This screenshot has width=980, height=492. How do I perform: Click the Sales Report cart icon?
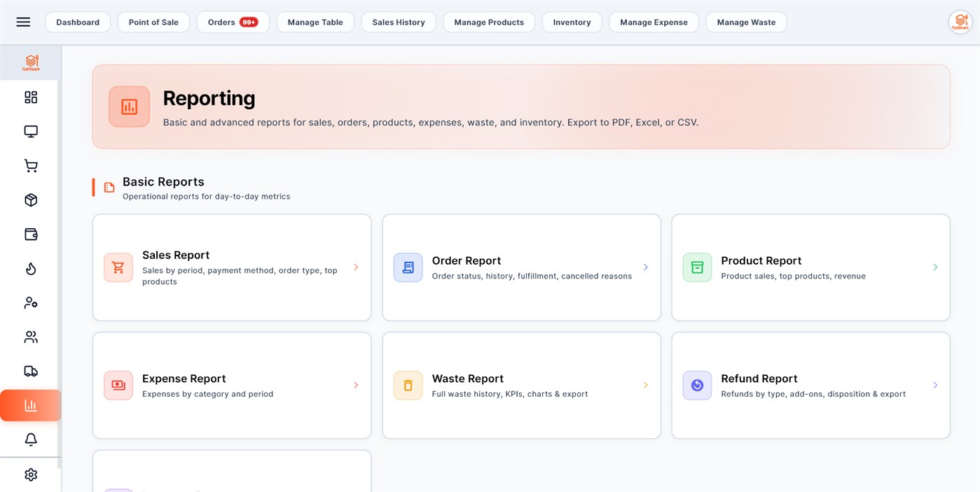tap(118, 267)
